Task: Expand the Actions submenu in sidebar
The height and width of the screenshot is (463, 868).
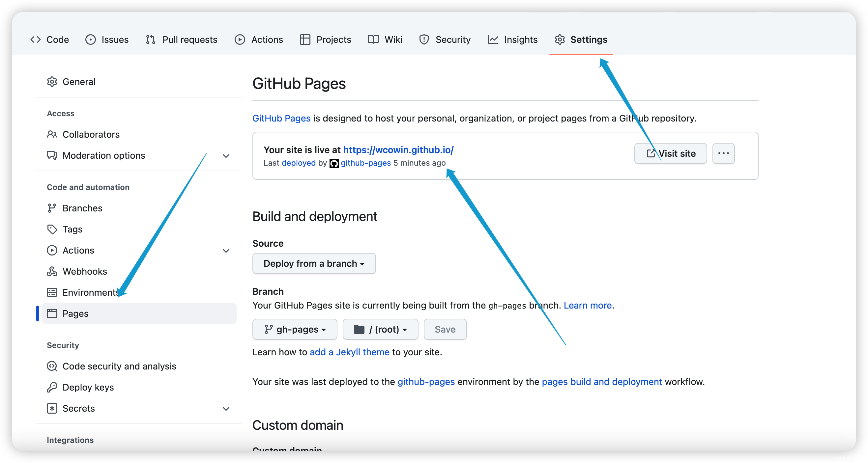Action: pyautogui.click(x=226, y=250)
